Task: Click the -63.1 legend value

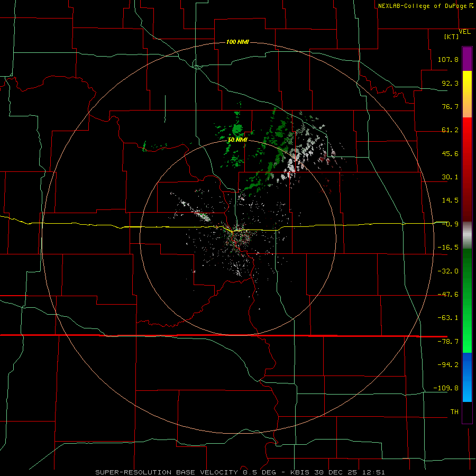Action: click(x=448, y=318)
